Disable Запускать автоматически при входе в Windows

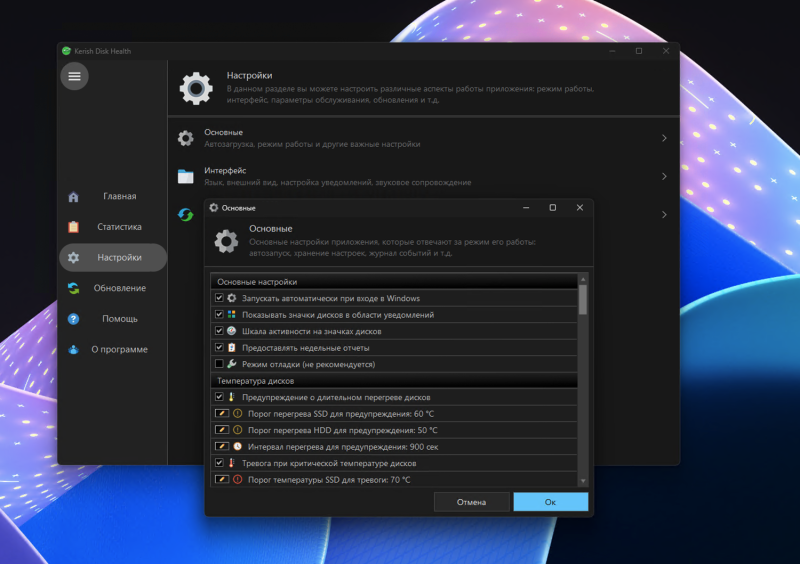pos(219,298)
